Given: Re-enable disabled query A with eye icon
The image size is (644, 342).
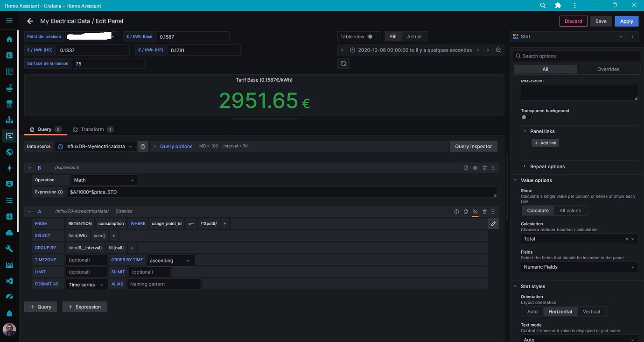Looking at the screenshot, I should pyautogui.click(x=475, y=212).
